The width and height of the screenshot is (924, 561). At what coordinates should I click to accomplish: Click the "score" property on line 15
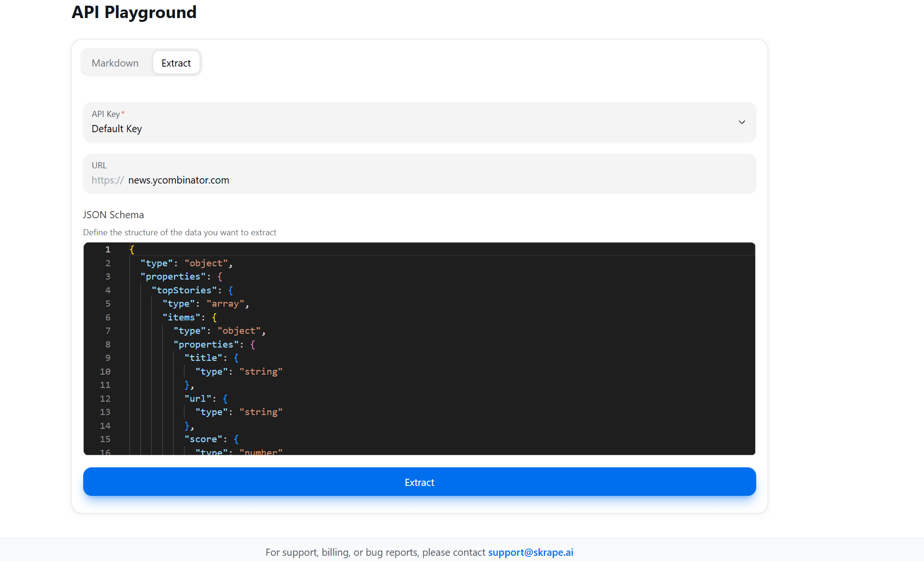coord(203,439)
